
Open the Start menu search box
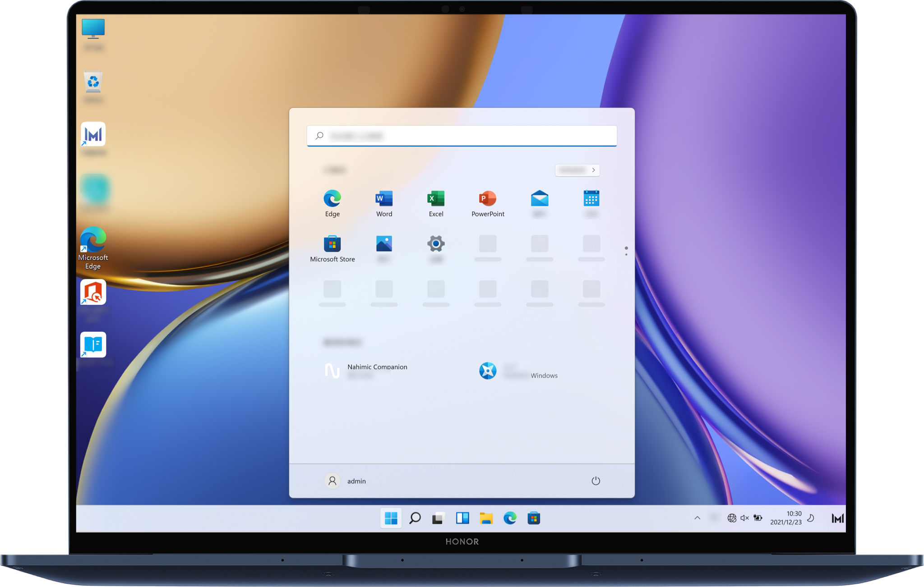[x=462, y=136]
